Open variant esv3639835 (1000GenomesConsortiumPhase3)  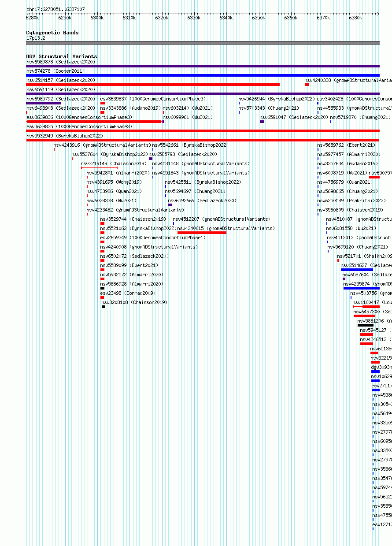79,126
